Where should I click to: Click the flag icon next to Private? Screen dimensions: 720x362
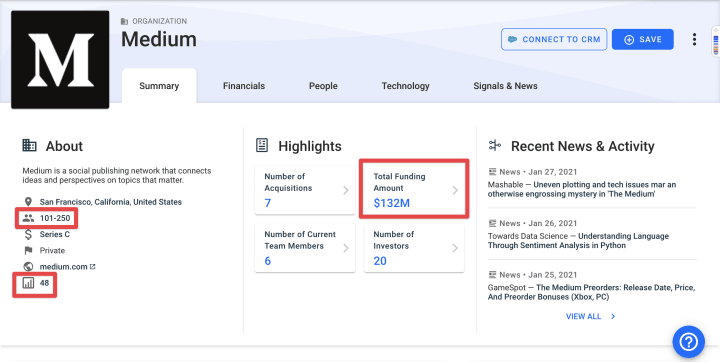tap(28, 250)
